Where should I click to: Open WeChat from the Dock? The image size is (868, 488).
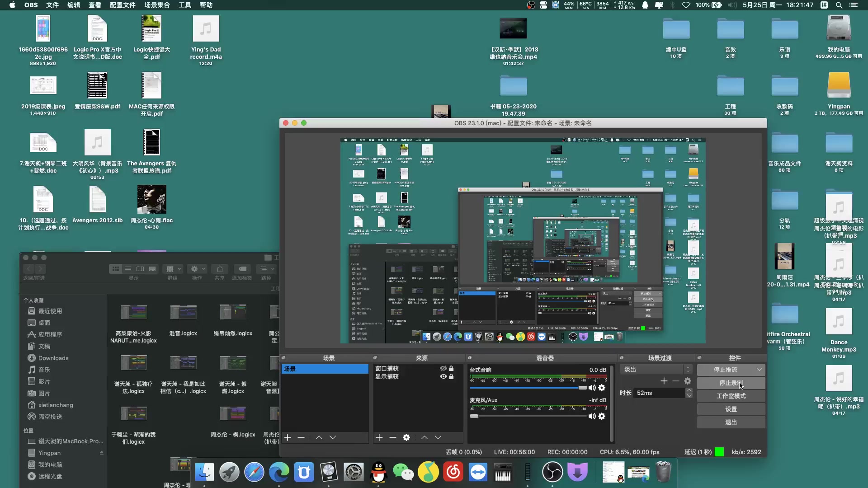pyautogui.click(x=403, y=472)
